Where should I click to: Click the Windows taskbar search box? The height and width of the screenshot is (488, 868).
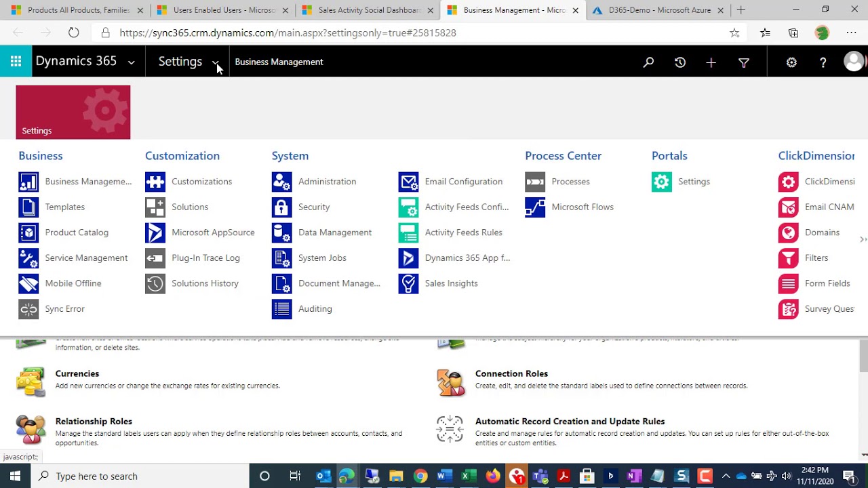[x=140, y=476]
